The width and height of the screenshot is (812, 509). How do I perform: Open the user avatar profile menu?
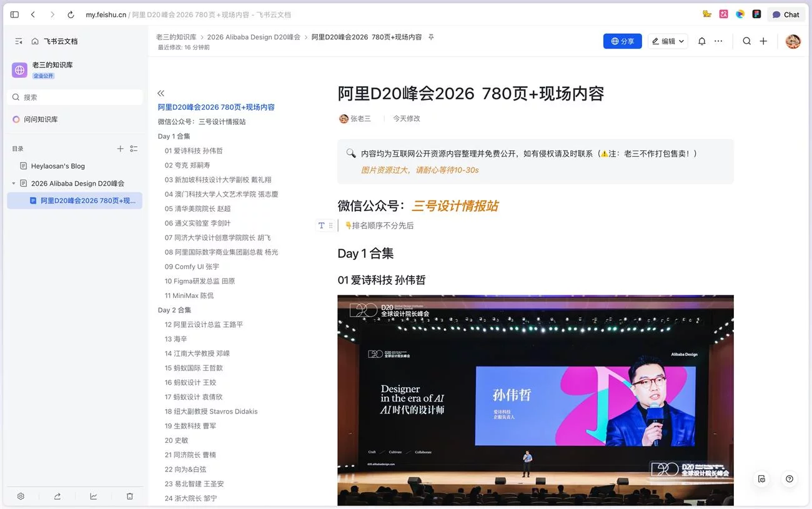pos(793,41)
